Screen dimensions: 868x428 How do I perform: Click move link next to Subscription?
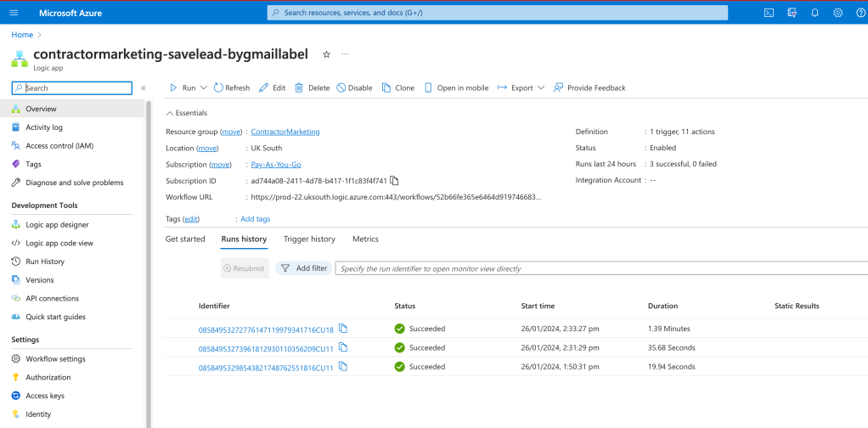220,165
